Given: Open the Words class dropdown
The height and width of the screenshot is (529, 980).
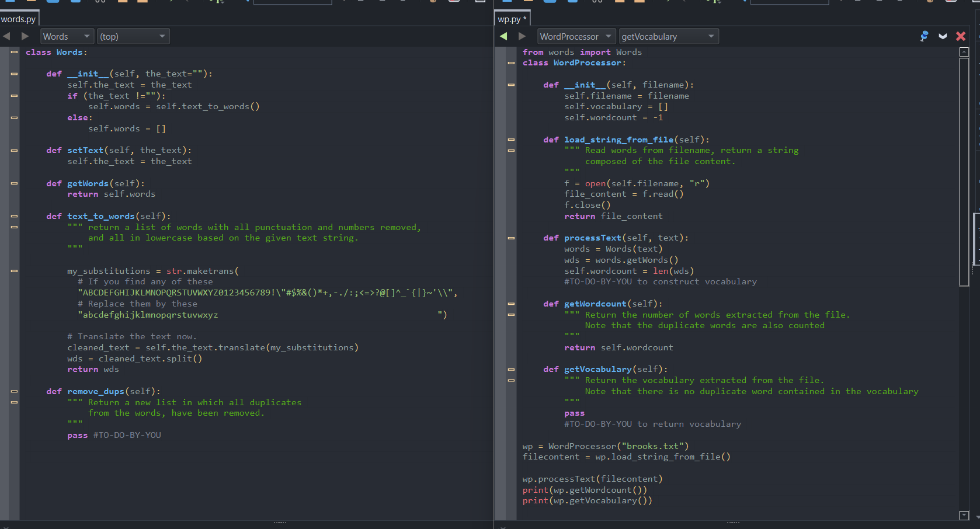Looking at the screenshot, I should (67, 36).
